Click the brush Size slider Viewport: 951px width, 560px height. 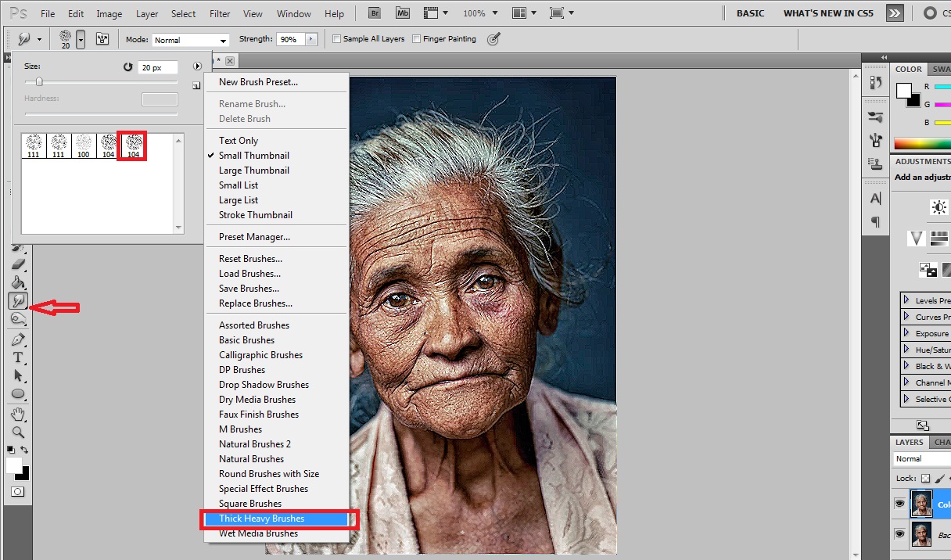(39, 81)
